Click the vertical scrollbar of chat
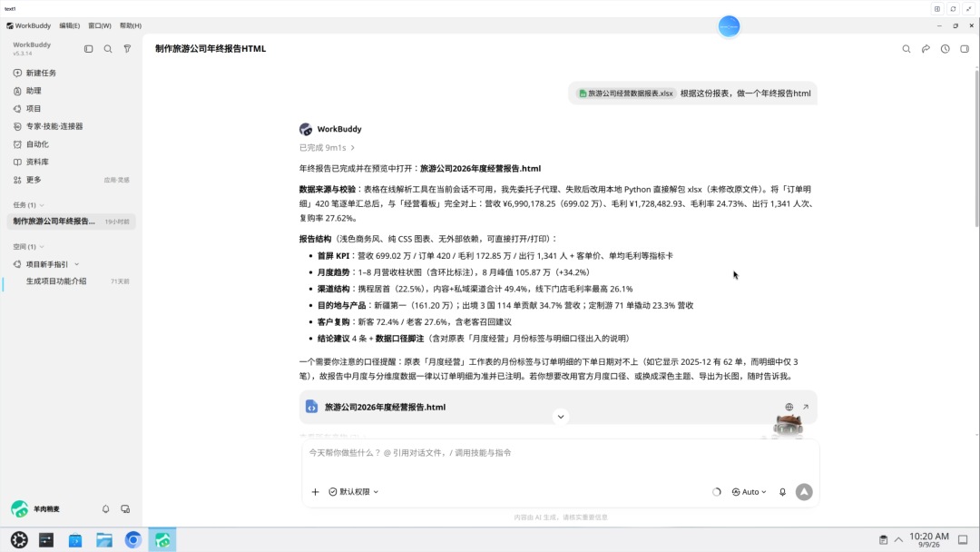The image size is (980, 552). [976, 147]
